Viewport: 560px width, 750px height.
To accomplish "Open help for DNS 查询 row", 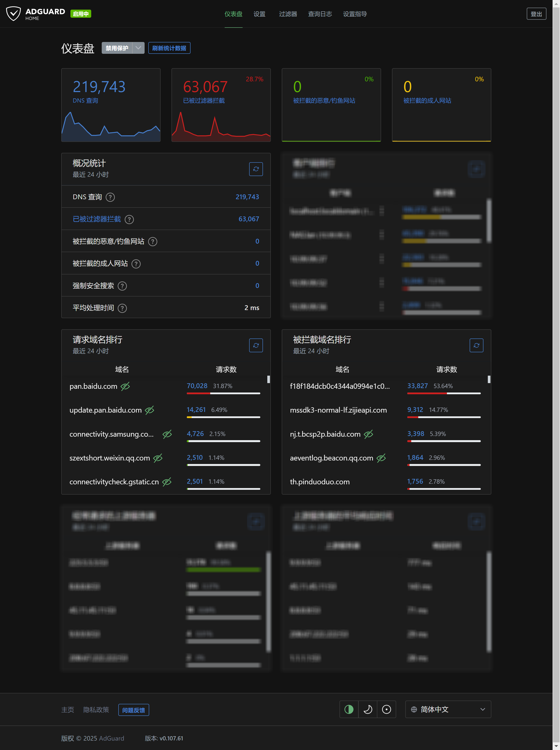I will (110, 197).
